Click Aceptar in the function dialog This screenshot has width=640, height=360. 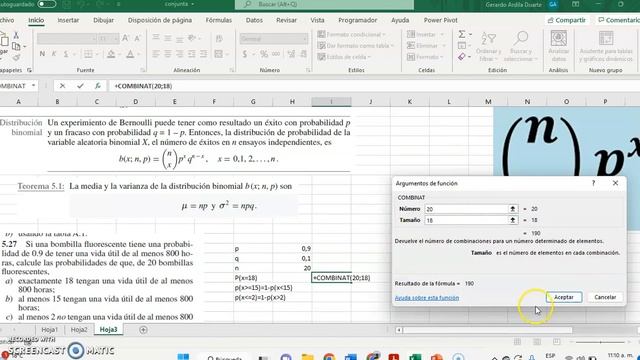click(x=564, y=297)
